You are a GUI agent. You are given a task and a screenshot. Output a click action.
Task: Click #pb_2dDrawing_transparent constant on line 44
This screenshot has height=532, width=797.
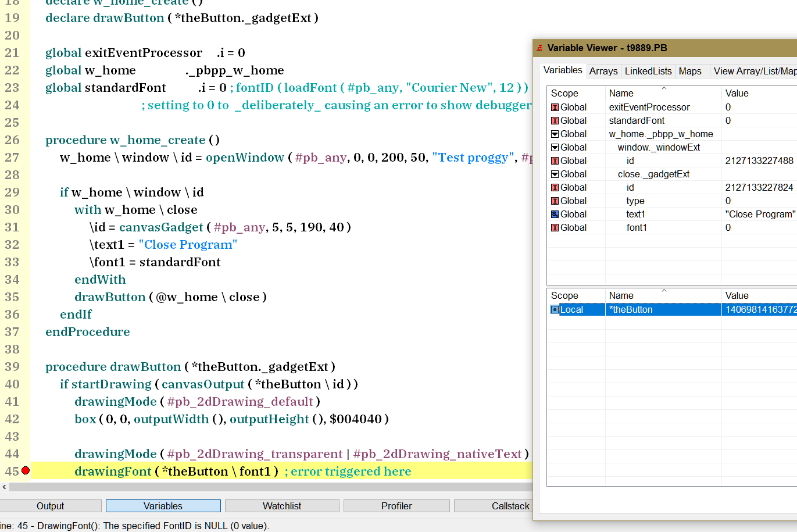[255, 454]
